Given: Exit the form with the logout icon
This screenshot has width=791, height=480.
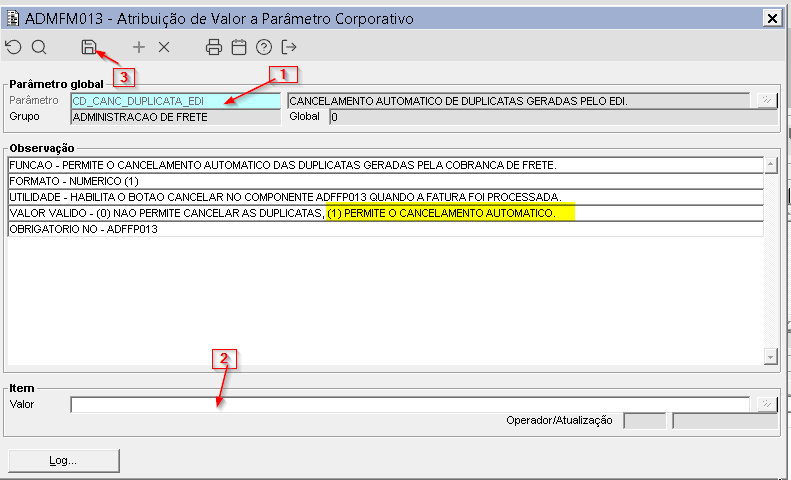Looking at the screenshot, I should 289,47.
